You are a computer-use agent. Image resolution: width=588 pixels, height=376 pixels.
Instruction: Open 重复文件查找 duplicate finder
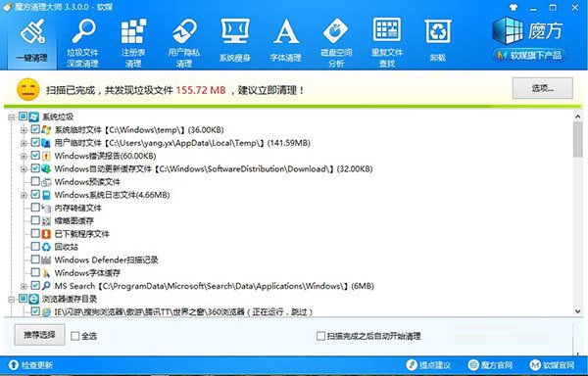click(387, 42)
